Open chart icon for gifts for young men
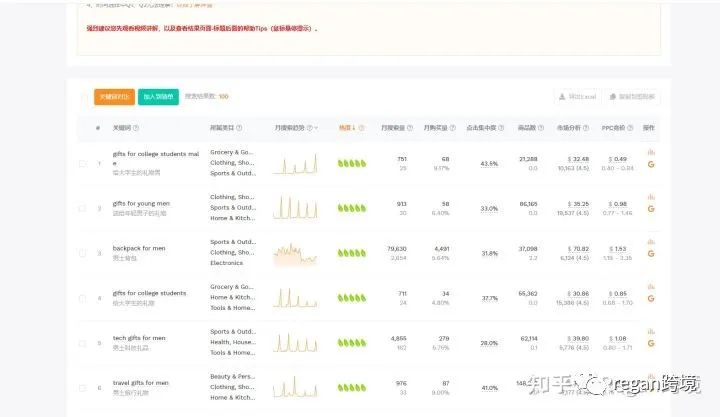 pos(651,197)
